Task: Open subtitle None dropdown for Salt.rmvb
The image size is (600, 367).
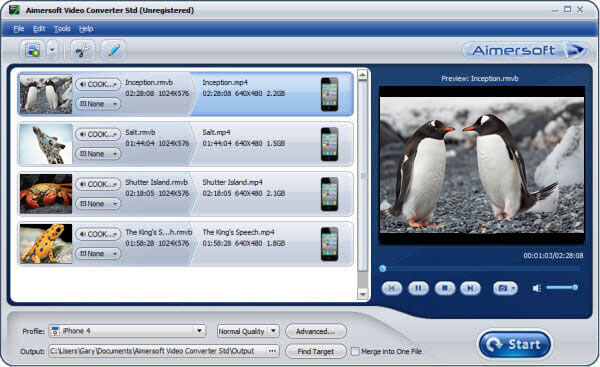Action: coord(98,154)
